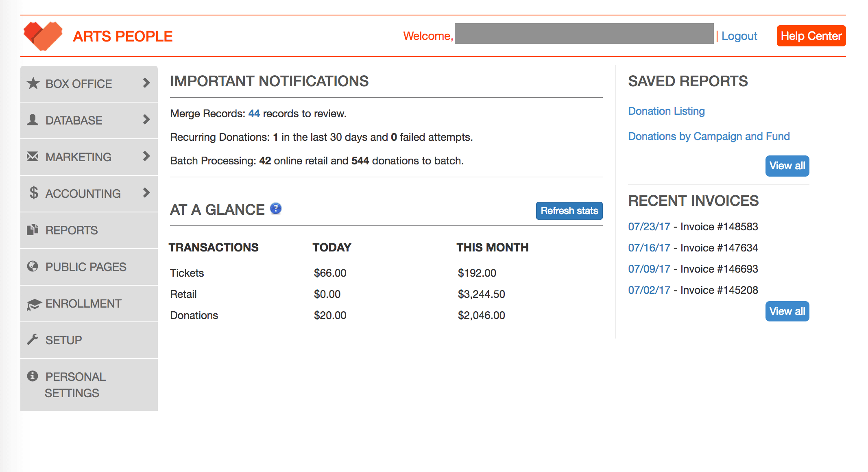Open the At A Glance help question icon
This screenshot has width=868, height=472.
click(x=276, y=209)
